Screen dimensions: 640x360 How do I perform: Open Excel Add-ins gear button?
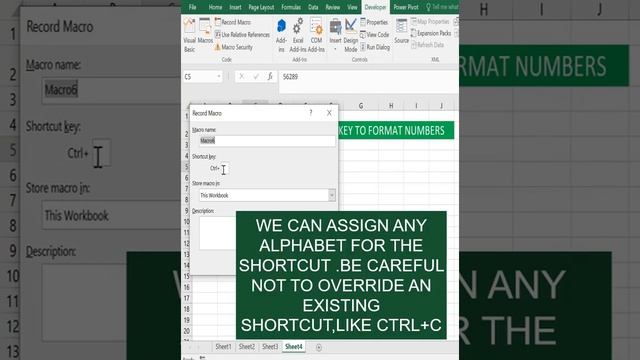[x=298, y=36]
